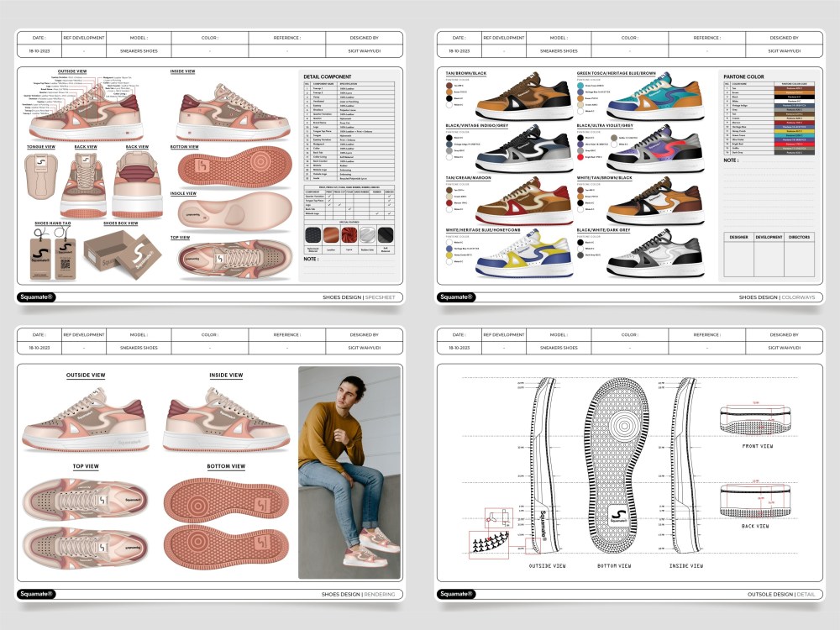Click the bright red dot under Black/Ultra Violet/Grey
This screenshot has width=840, height=630.
tap(580, 157)
